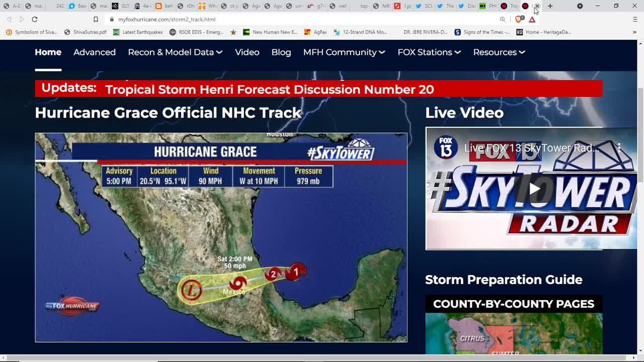This screenshot has width=644, height=362.
Task: Click the address bar URL field
Action: click(x=302, y=19)
